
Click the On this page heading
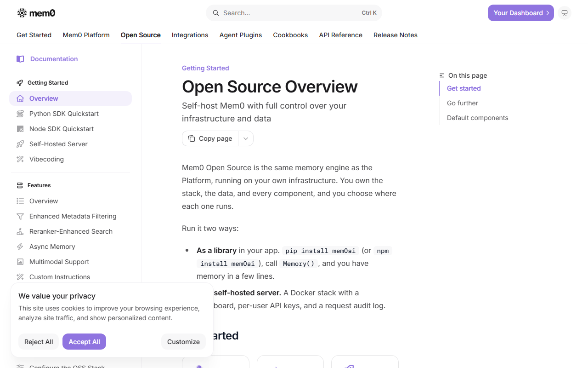click(468, 75)
